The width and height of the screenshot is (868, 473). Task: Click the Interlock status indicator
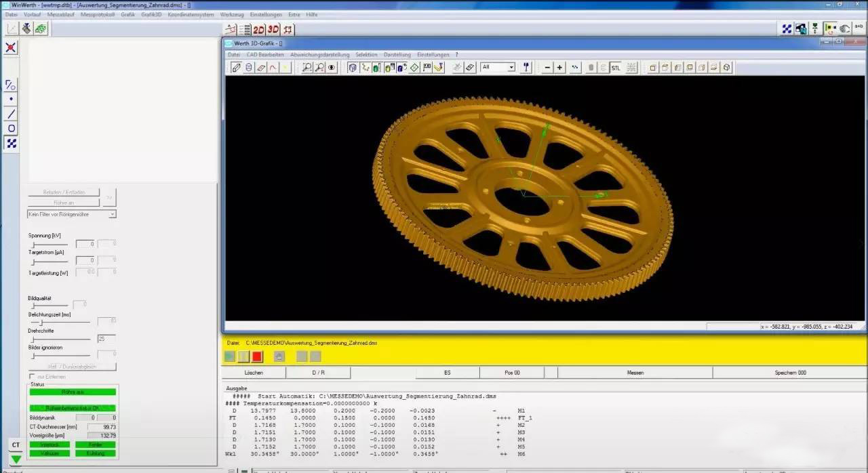pyautogui.click(x=50, y=445)
